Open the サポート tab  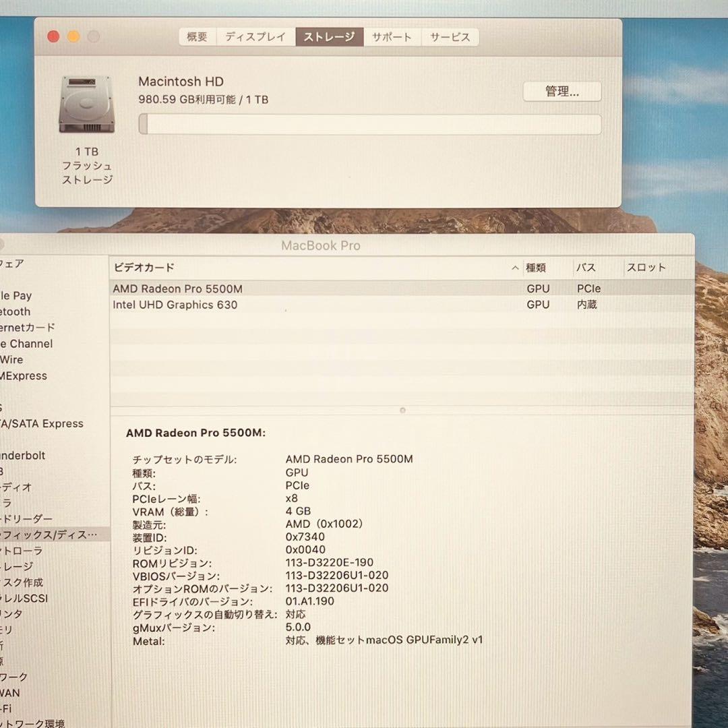point(392,37)
